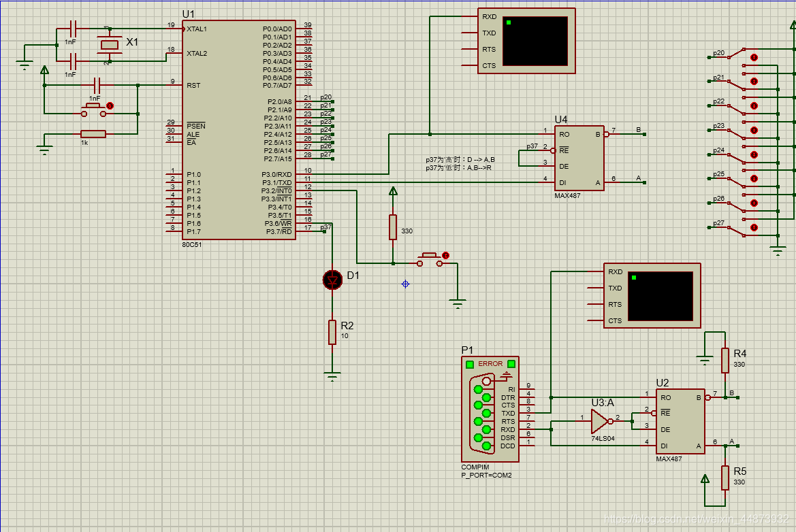Click the P3.0/RXD pin label on U1
Image resolution: width=796 pixels, height=532 pixels.
point(276,174)
